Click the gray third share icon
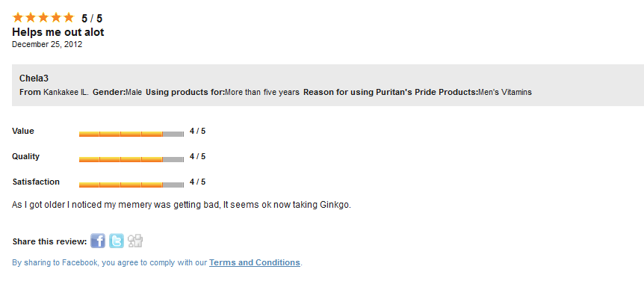Image resolution: width=644 pixels, height=284 pixels. (x=135, y=241)
